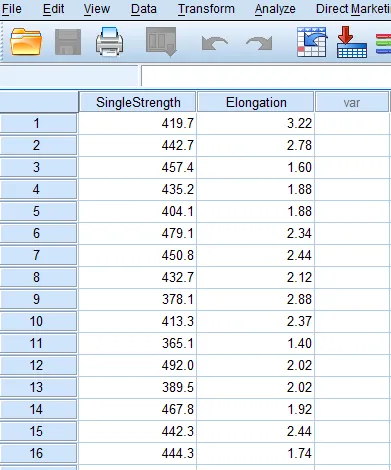Screen dimensions: 391x470
Task: Click SingleStrength cell 492.0
Action: click(x=138, y=365)
